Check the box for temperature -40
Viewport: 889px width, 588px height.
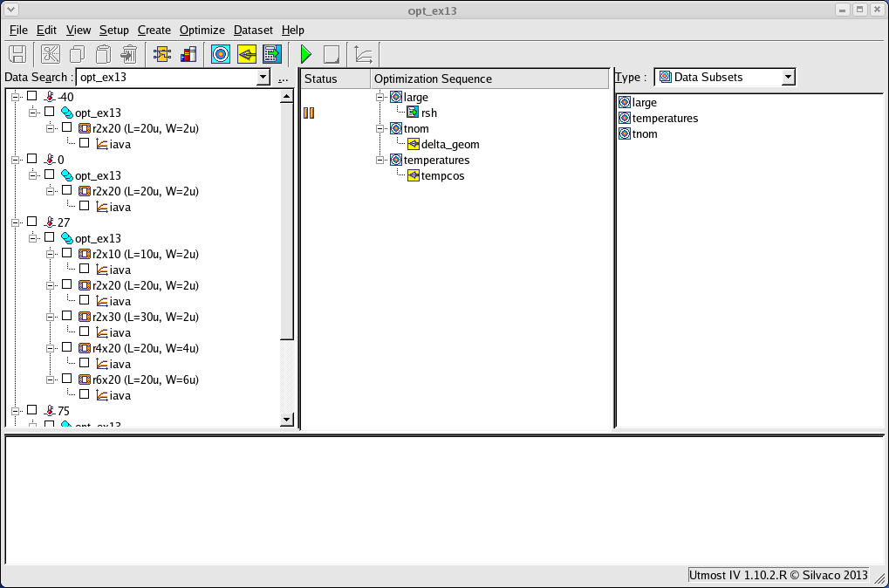(32, 96)
